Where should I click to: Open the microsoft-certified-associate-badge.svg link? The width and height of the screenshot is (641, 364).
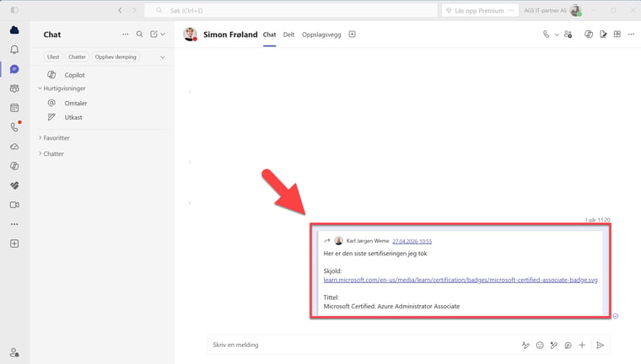tap(461, 280)
